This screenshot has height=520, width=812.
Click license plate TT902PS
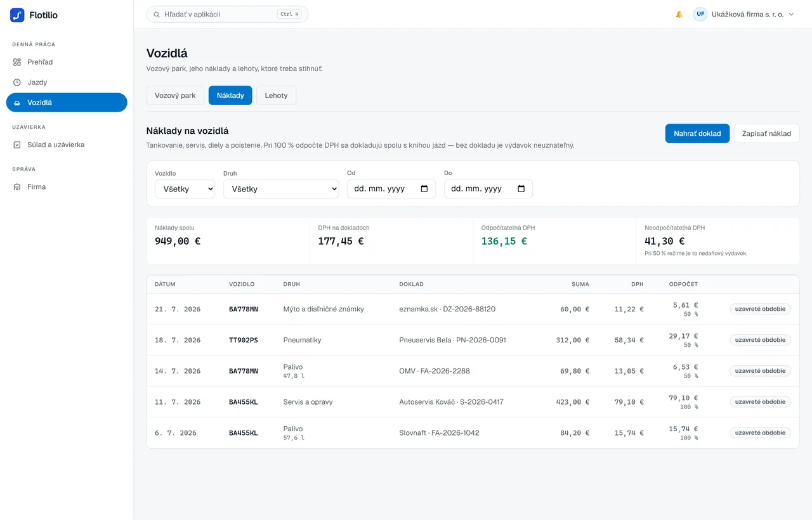coord(244,340)
